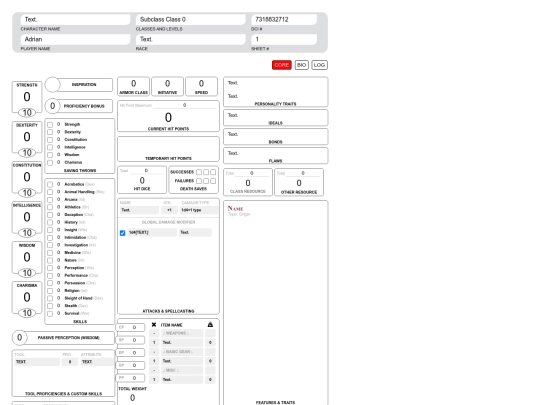Mark the leftmost Failures death save box
Screen dimensions: 540x405
pyautogui.click(x=199, y=181)
